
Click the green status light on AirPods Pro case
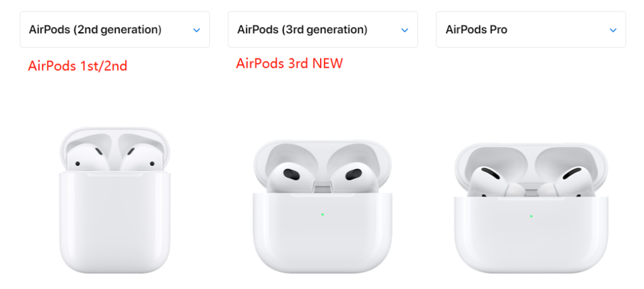(531, 216)
